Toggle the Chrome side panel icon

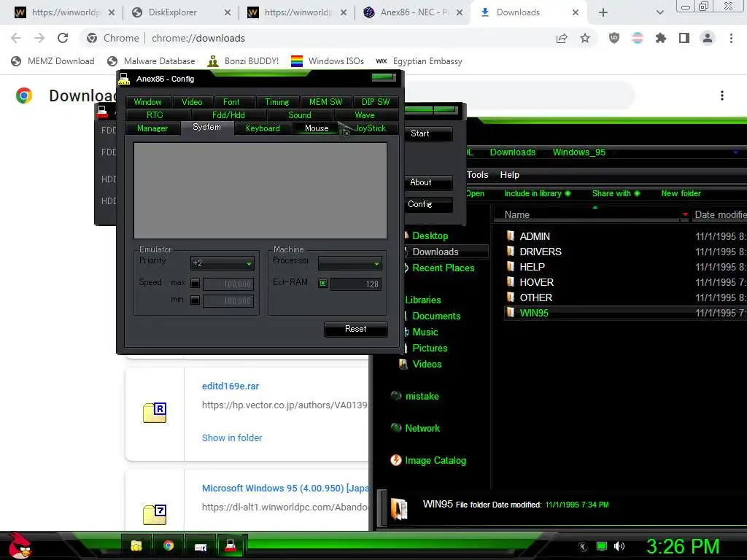click(684, 38)
